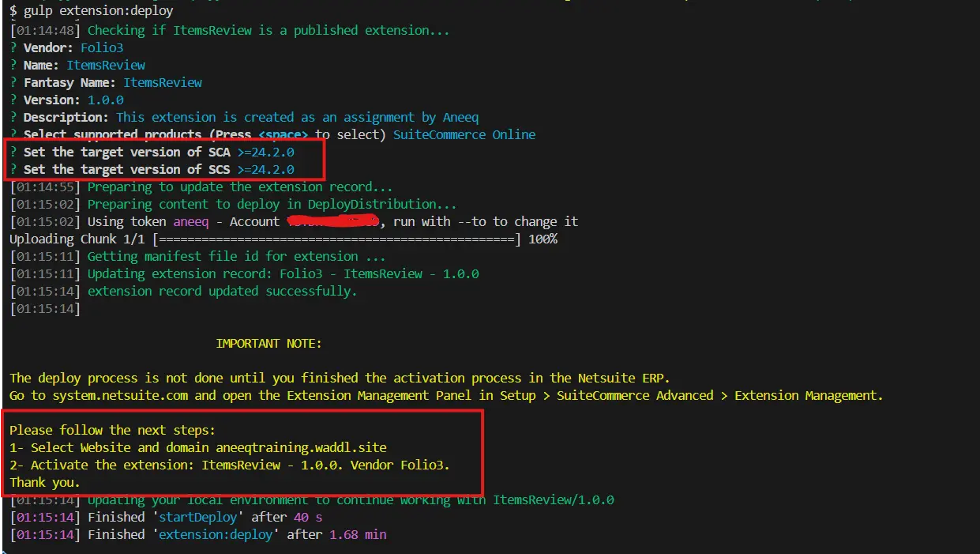Image resolution: width=980 pixels, height=554 pixels.
Task: Select the 'Fantasy Name: ItemsReview' line
Action: point(107,83)
